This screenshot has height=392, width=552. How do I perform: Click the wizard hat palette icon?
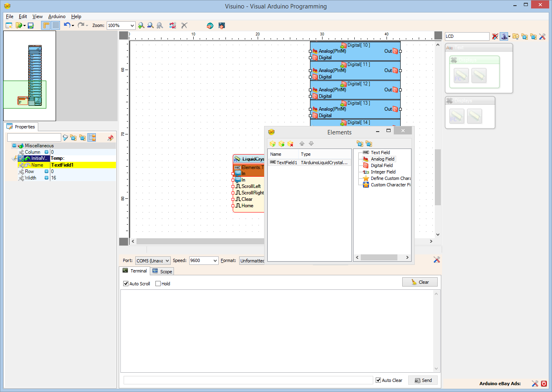click(x=504, y=36)
